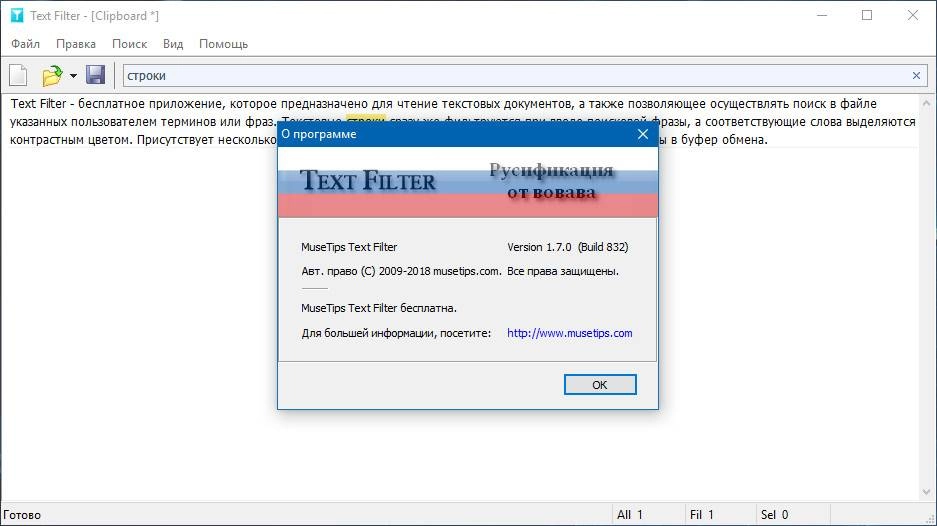This screenshot has width=937, height=526.
Task: Open the Поиск menu
Action: [x=129, y=44]
